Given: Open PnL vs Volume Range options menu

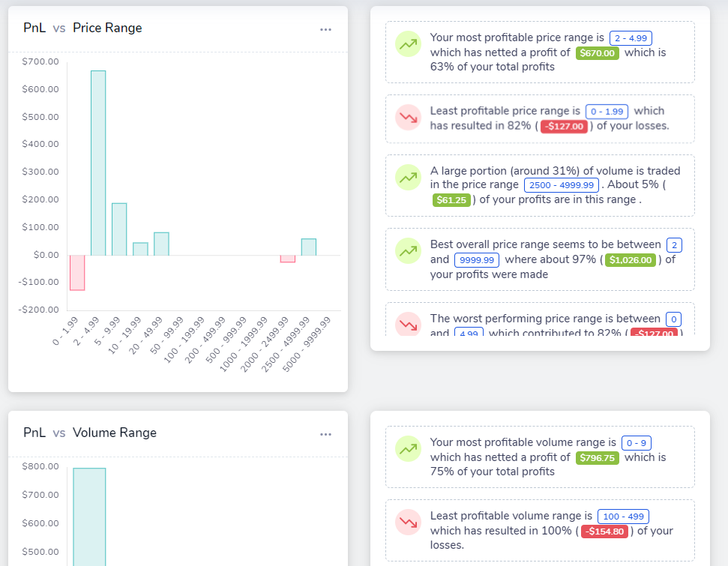Looking at the screenshot, I should 325,435.
